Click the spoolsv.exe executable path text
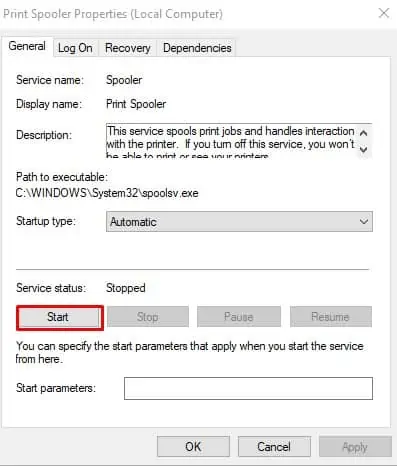Viewport: 397px width, 466px height. pos(107,193)
